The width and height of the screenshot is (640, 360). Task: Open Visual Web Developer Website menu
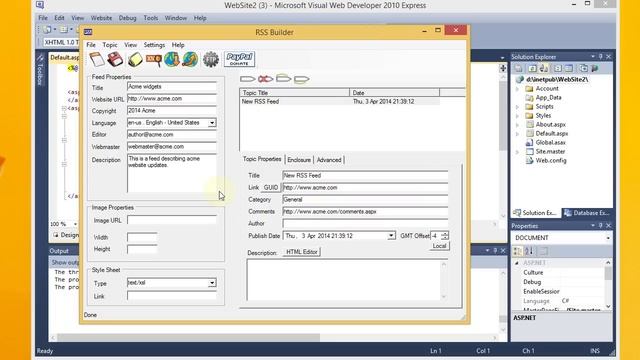pyautogui.click(x=101, y=18)
